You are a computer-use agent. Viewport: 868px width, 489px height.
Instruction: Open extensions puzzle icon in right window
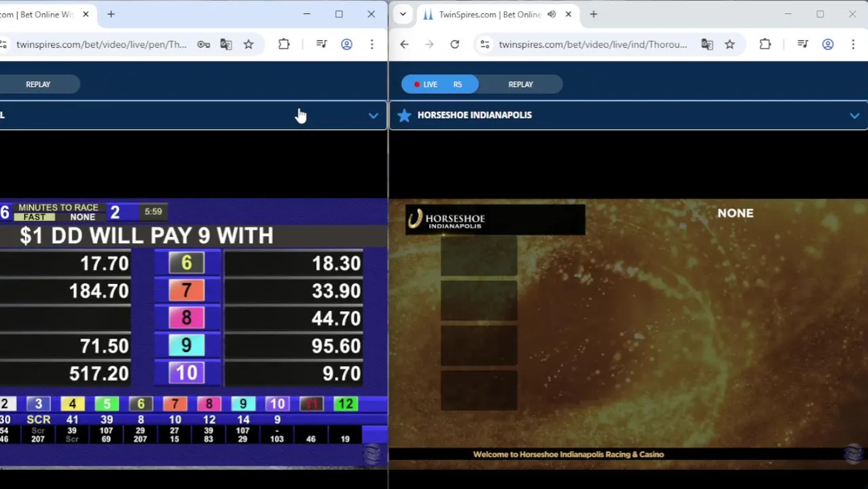(765, 44)
